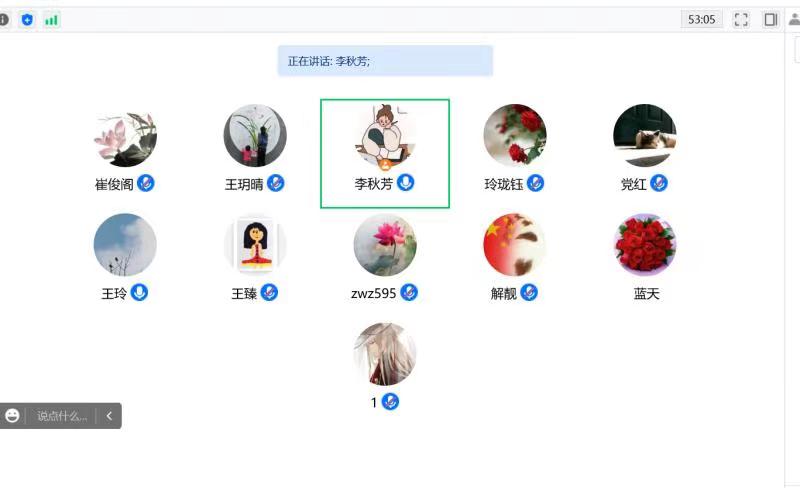Open the green network signal indicator
Viewport: 800px width, 488px height.
[52, 20]
